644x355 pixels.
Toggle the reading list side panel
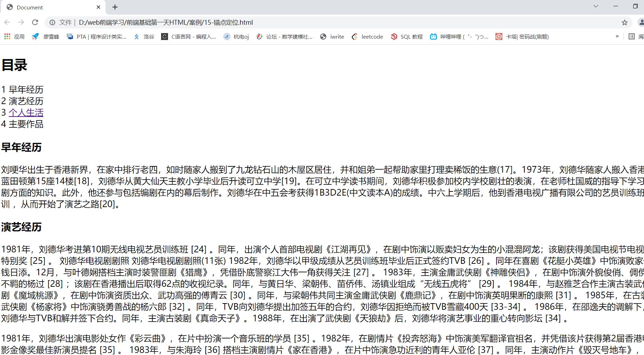pyautogui.click(x=631, y=37)
